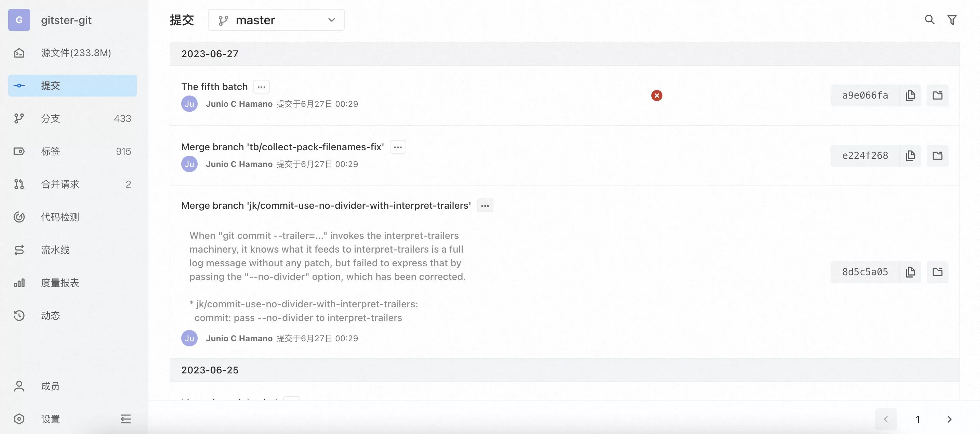This screenshot has height=434, width=980.
Task: Collapse jk/commit-use-no-divider commit description
Action: (x=485, y=206)
